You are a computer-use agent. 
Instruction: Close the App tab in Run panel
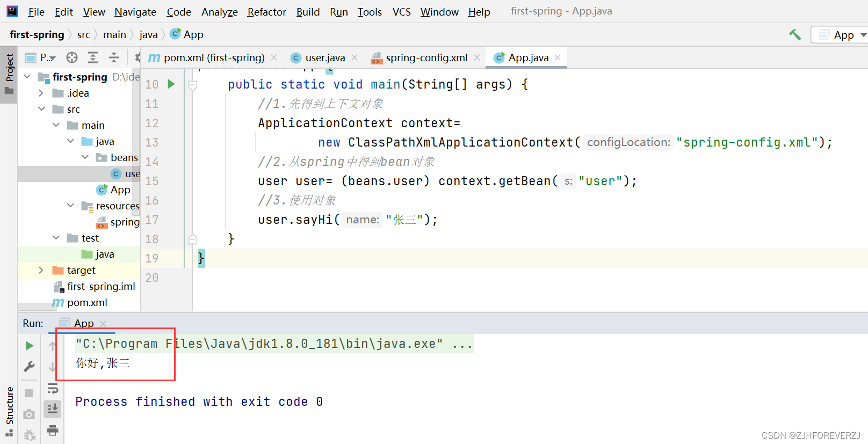(103, 323)
